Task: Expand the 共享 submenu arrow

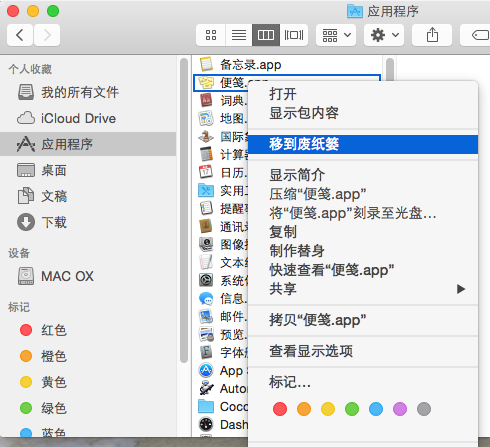Action: click(461, 289)
